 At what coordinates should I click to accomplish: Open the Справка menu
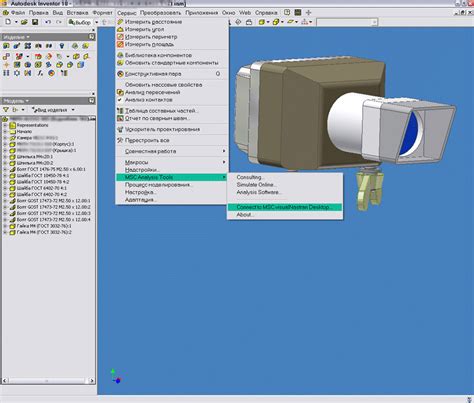pyautogui.click(x=266, y=13)
